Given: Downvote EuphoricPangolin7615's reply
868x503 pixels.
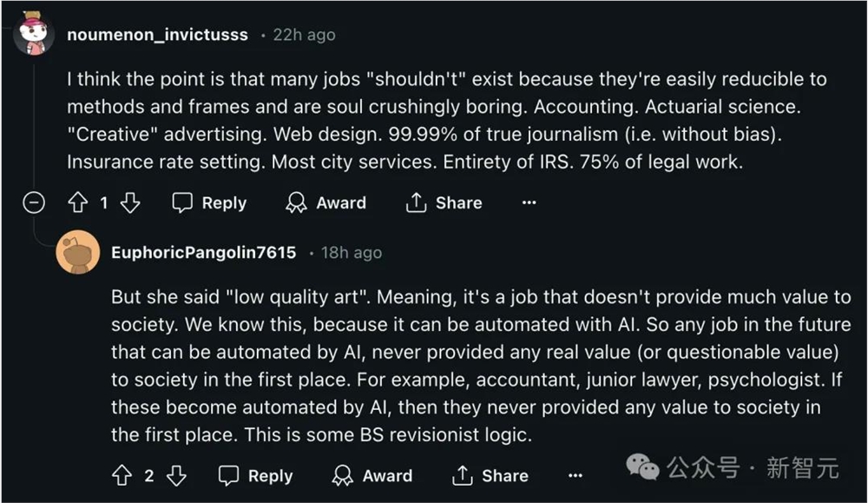Looking at the screenshot, I should tap(176, 475).
